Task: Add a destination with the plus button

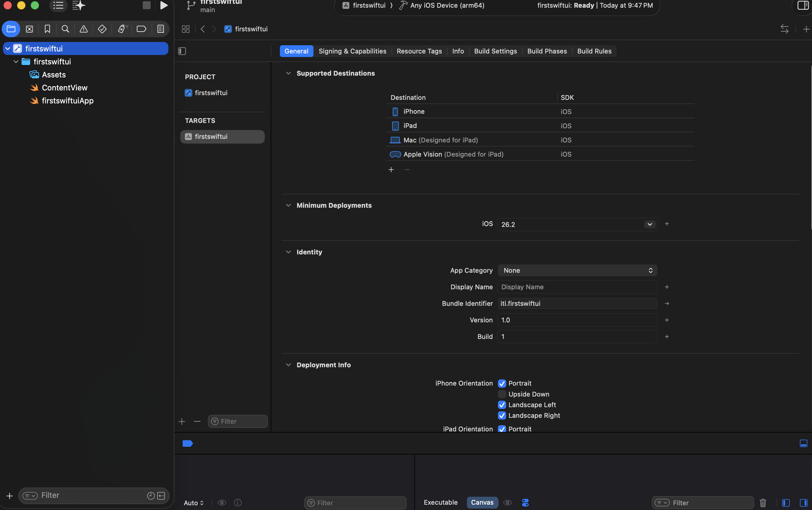Action: pos(391,170)
